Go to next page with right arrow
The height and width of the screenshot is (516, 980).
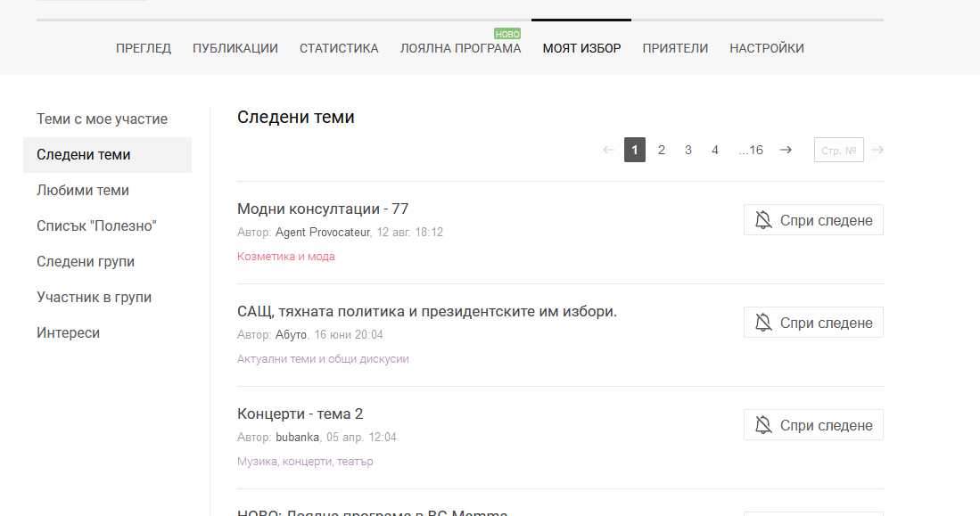tap(786, 150)
